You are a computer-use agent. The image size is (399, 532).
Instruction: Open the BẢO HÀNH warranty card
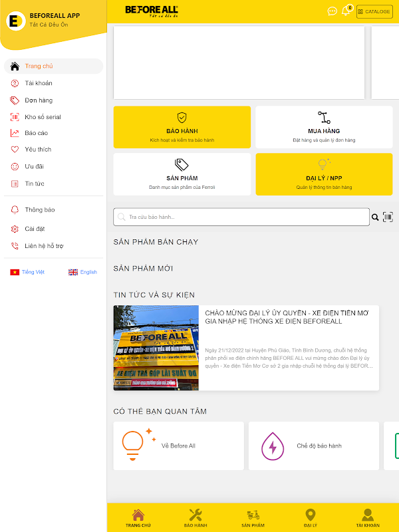(x=182, y=127)
